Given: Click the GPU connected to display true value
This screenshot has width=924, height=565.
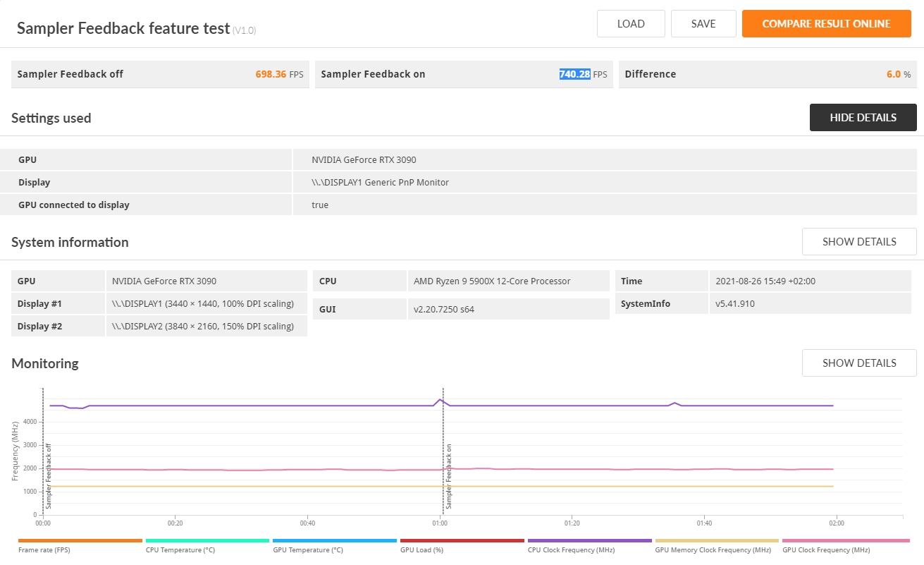Looking at the screenshot, I should tap(320, 205).
